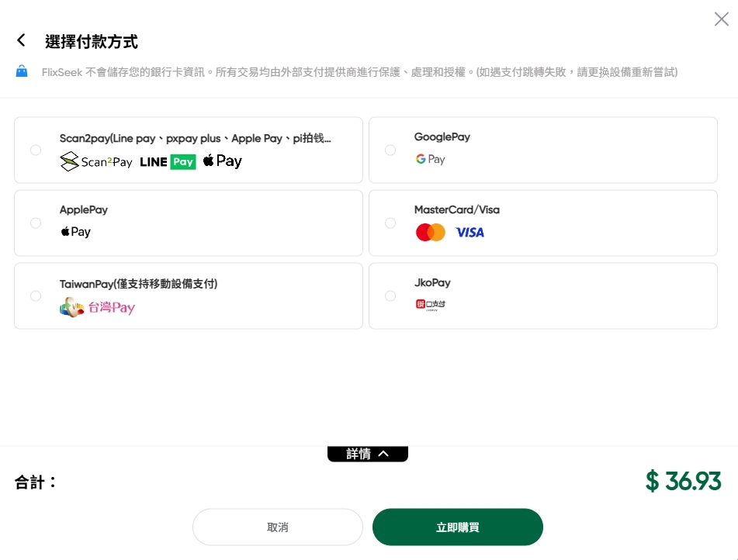The height and width of the screenshot is (560, 738).
Task: Choose the MasterCard/Visa radio option
Action: 390,223
